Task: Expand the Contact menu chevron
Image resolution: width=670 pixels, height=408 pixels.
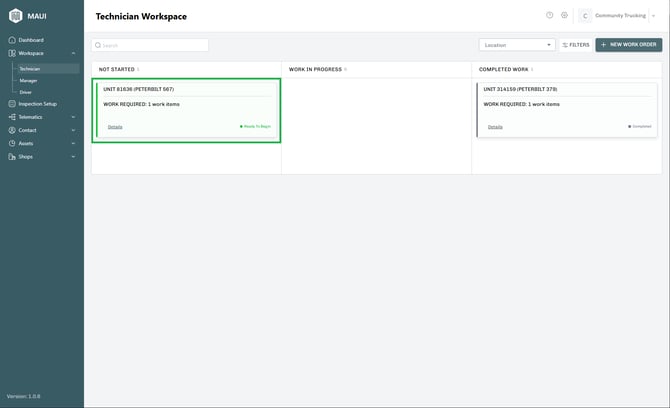Action: (73, 130)
